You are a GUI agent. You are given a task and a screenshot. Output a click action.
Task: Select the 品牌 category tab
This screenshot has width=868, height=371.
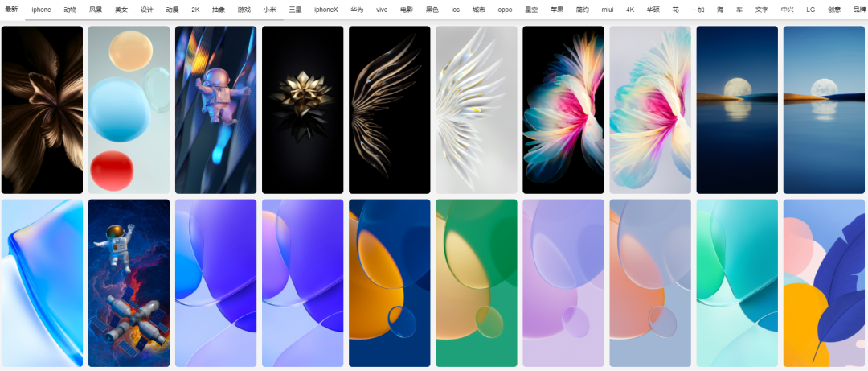[x=860, y=10]
